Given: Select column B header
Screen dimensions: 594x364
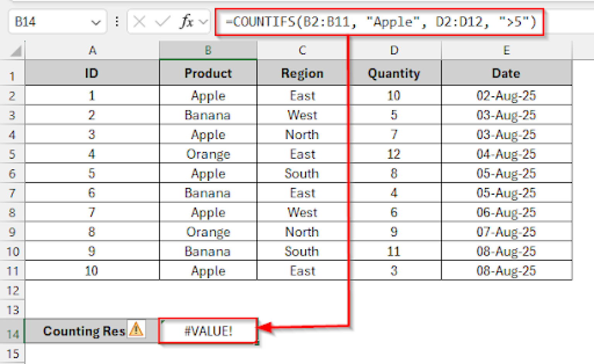Looking at the screenshot, I should pyautogui.click(x=208, y=50).
